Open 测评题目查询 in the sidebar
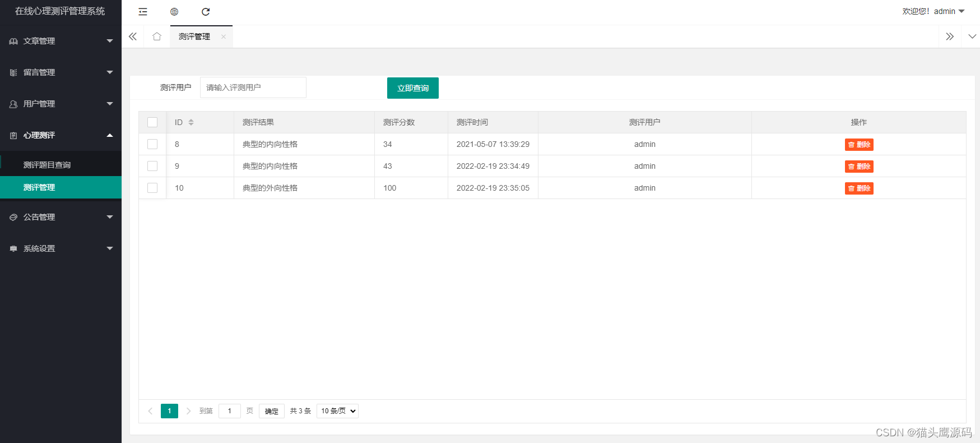Image resolution: width=980 pixels, height=443 pixels. pyautogui.click(x=61, y=165)
